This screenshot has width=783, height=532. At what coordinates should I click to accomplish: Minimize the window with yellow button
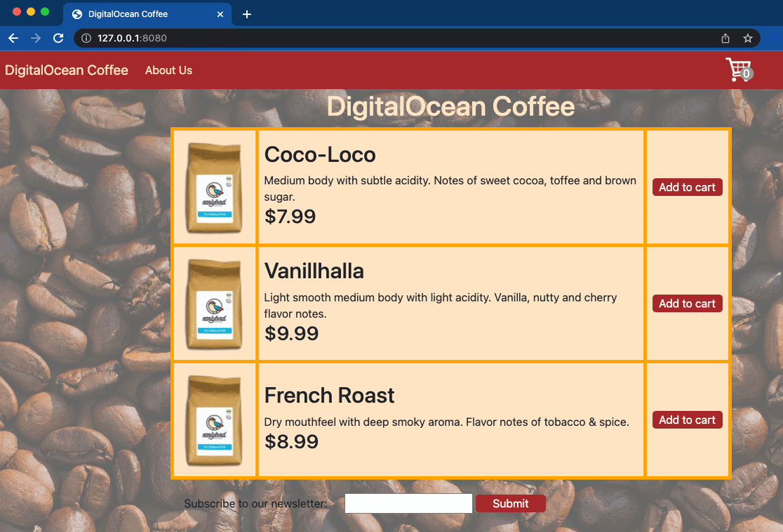pyautogui.click(x=31, y=12)
